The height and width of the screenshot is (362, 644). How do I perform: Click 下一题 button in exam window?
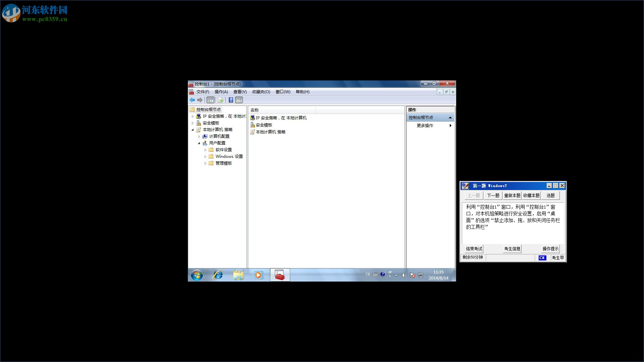493,195
